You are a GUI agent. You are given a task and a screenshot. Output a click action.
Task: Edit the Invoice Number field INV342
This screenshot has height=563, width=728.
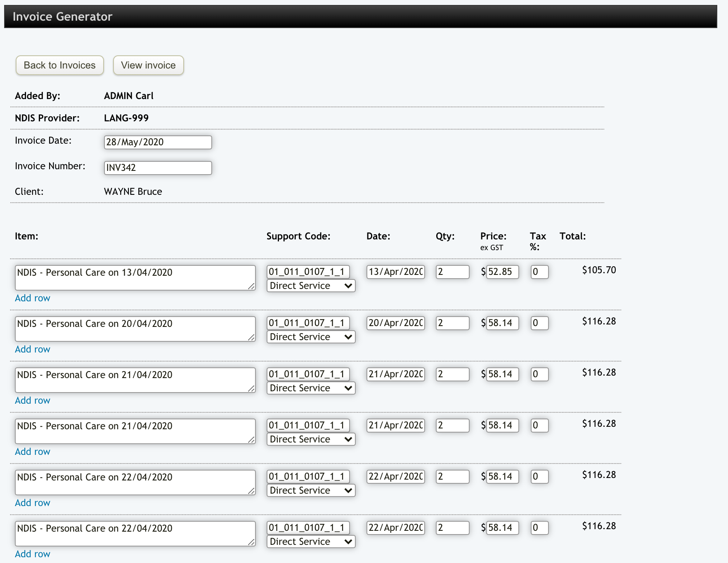tap(158, 168)
